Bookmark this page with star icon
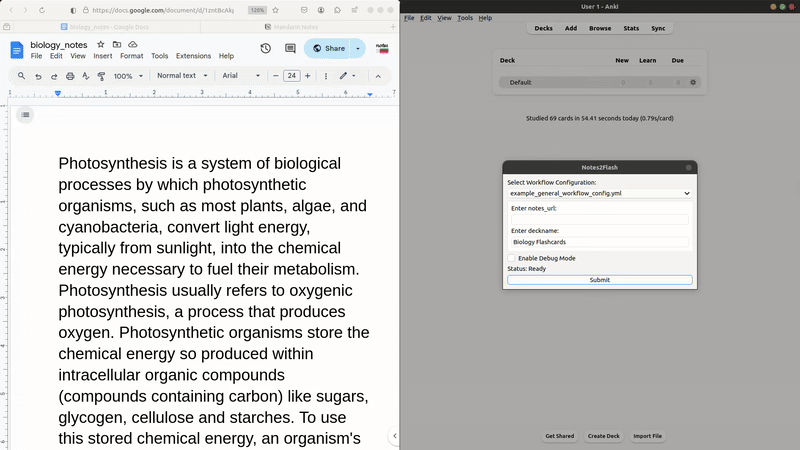This screenshot has width=800, height=450. [x=276, y=10]
